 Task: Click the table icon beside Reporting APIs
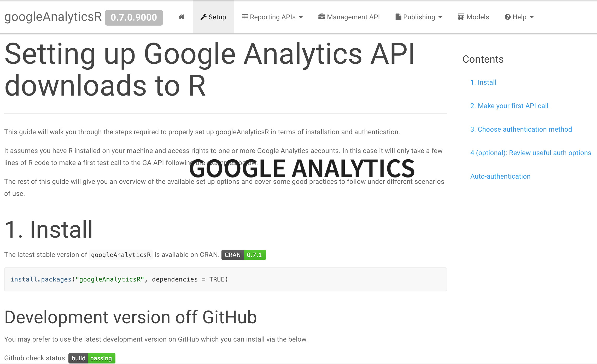(x=245, y=17)
